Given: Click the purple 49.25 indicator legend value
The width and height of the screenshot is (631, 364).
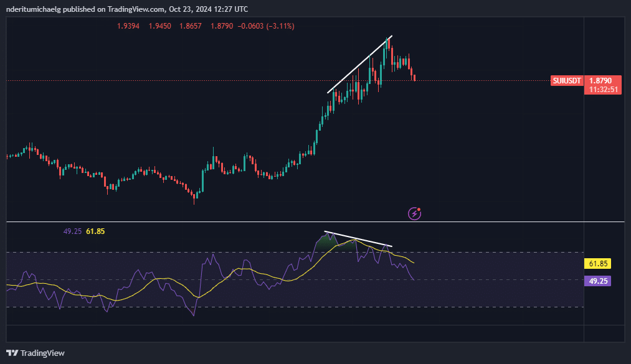Looking at the screenshot, I should coord(72,231).
